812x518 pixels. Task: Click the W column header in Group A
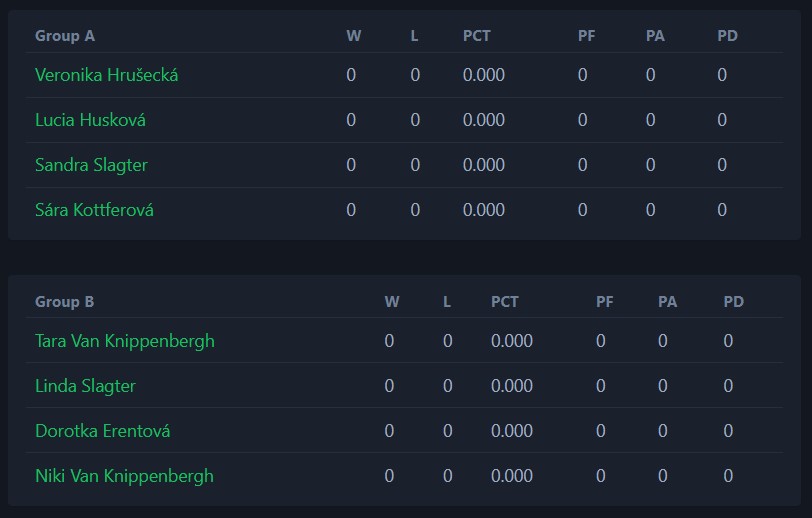[x=354, y=36]
